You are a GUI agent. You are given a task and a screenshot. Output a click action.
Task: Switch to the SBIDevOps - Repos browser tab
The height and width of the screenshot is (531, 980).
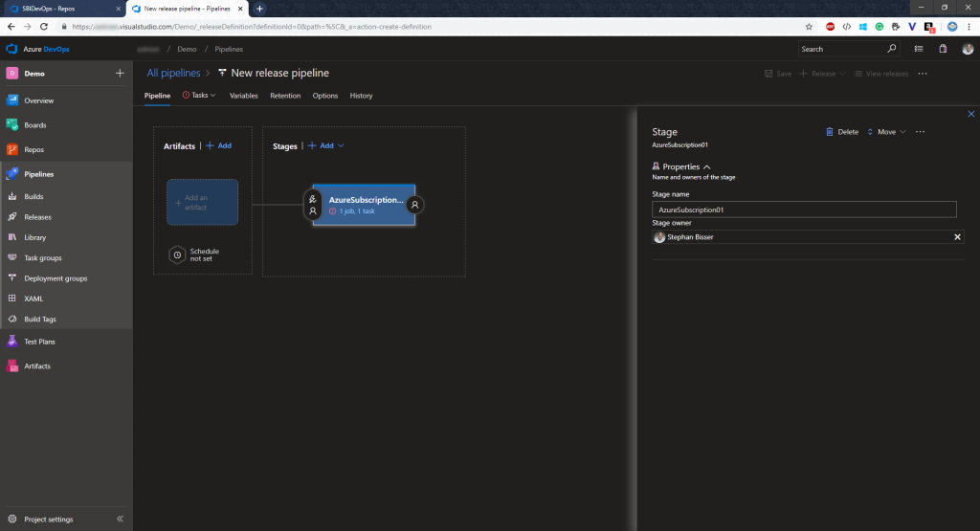pyautogui.click(x=62, y=9)
